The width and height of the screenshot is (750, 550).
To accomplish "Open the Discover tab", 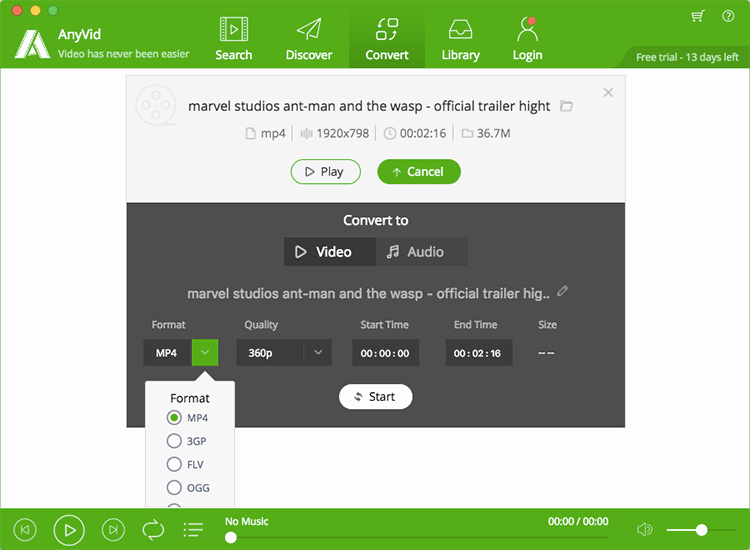I will (309, 39).
